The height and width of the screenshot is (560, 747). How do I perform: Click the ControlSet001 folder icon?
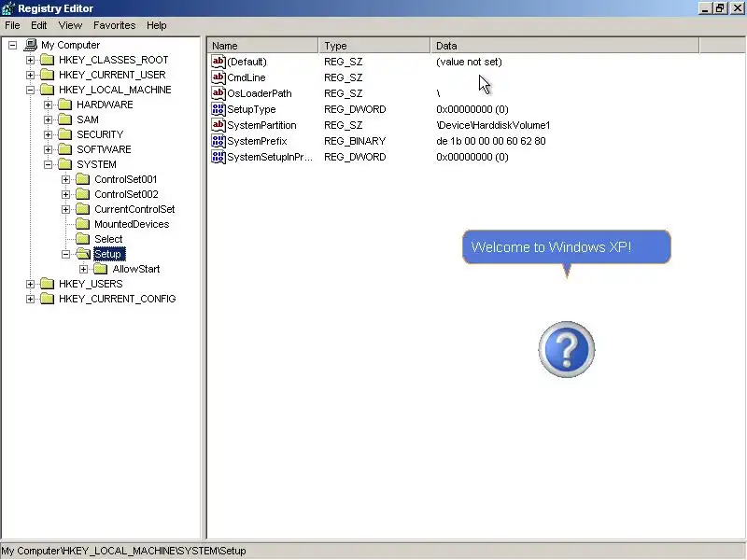[83, 179]
